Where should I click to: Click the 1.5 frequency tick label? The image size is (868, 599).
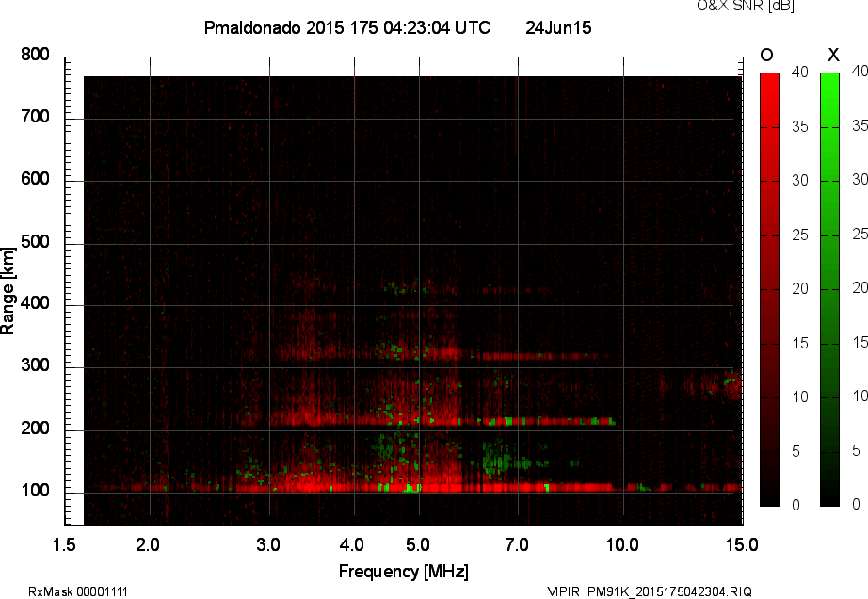tap(64, 545)
